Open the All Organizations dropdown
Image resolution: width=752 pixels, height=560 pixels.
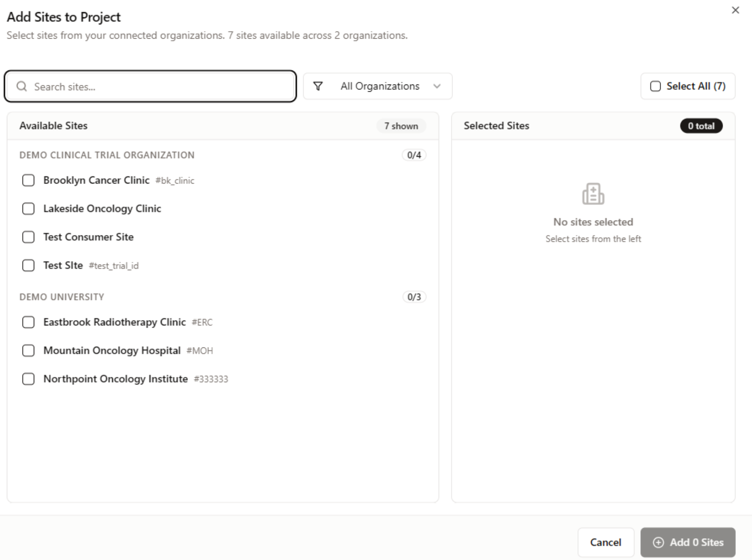coord(378,86)
